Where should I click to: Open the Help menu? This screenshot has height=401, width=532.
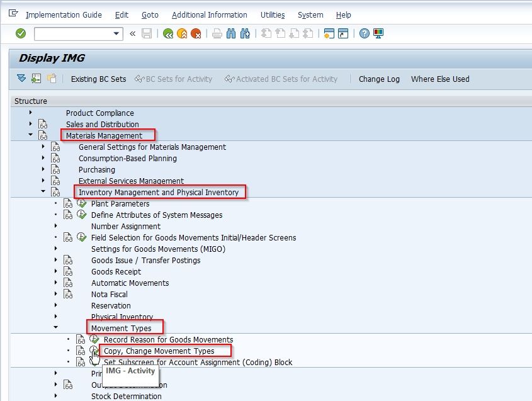click(343, 15)
